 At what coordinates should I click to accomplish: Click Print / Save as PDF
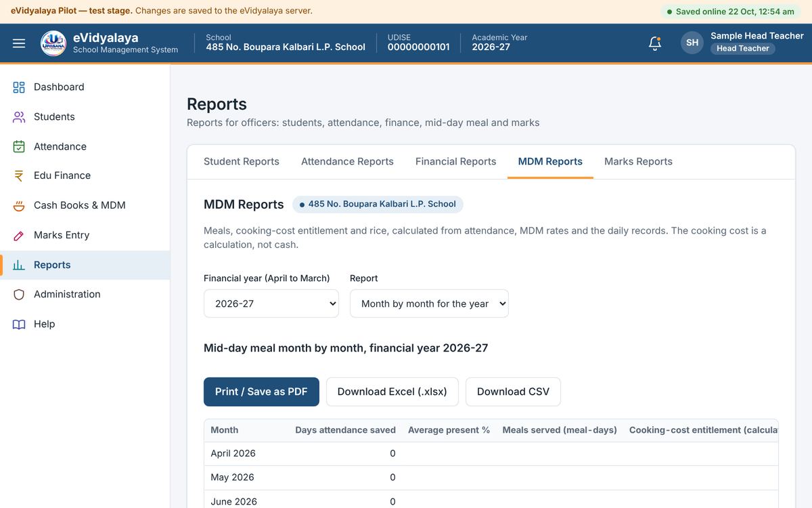(261, 391)
